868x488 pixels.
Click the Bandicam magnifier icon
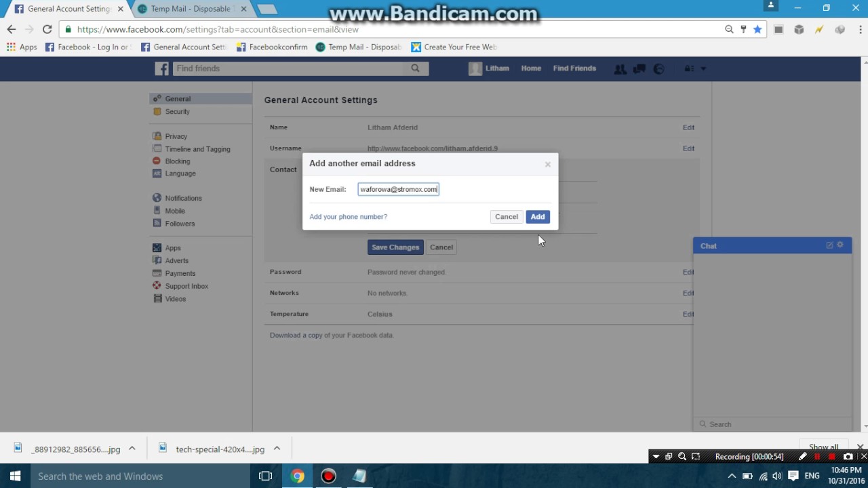coord(682,457)
